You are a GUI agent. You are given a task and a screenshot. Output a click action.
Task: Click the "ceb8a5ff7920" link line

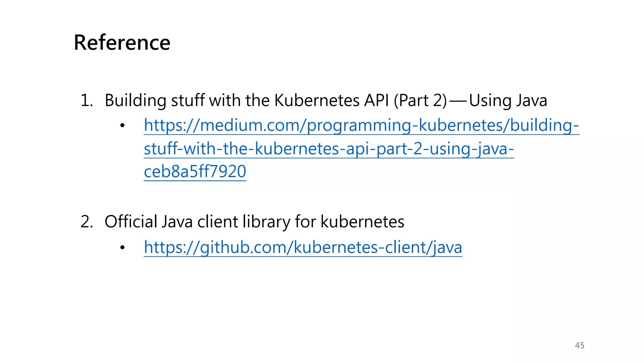195,172
